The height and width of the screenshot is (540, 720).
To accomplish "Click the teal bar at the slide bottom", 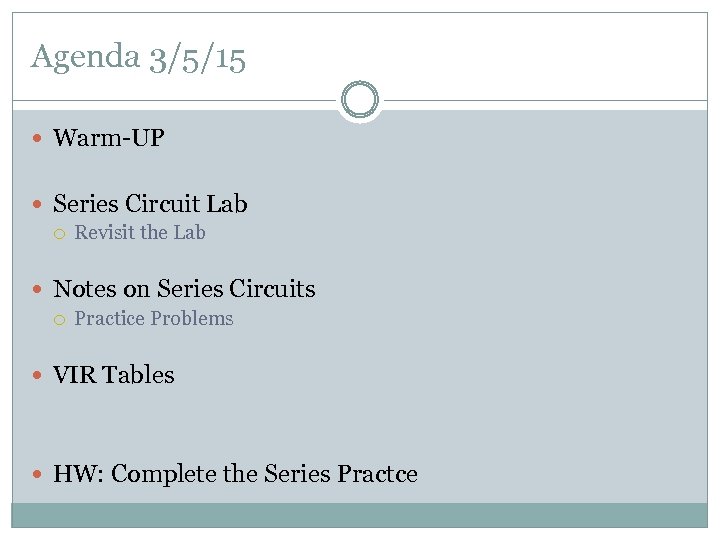I will (360, 515).
